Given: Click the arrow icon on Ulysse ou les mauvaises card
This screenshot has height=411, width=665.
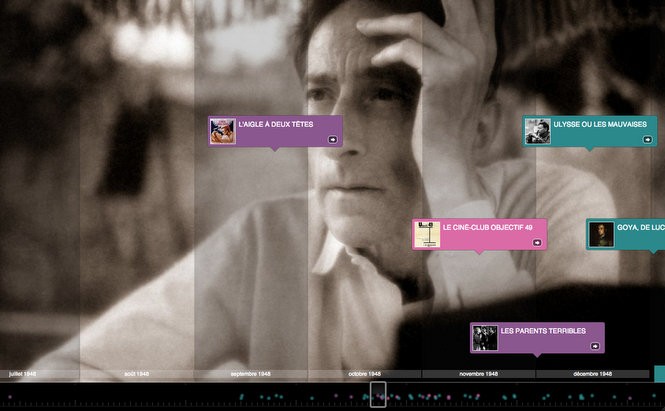Looking at the screenshot, I should 648,139.
